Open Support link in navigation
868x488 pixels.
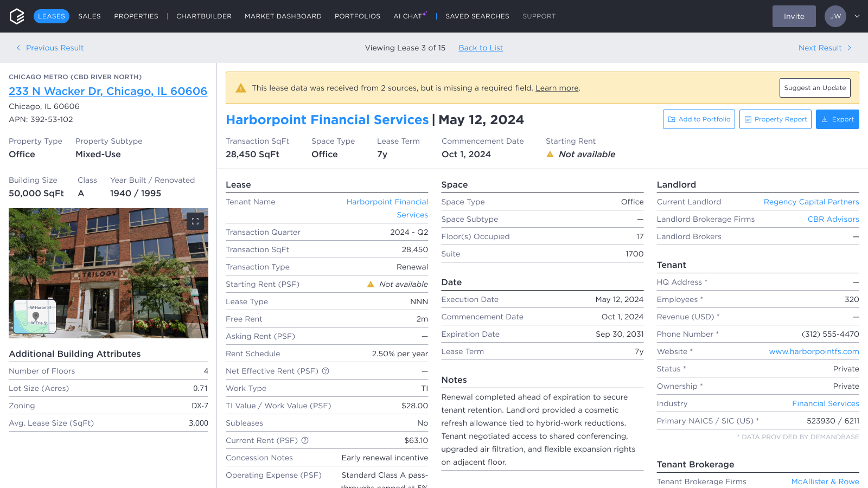(539, 16)
